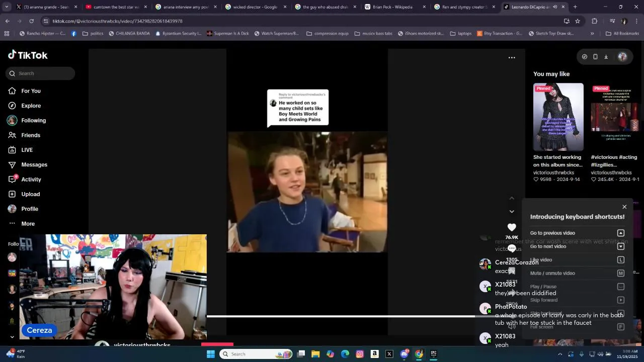
Task: Open the 'Superman Is A Dick' bookmark
Action: click(x=227, y=34)
